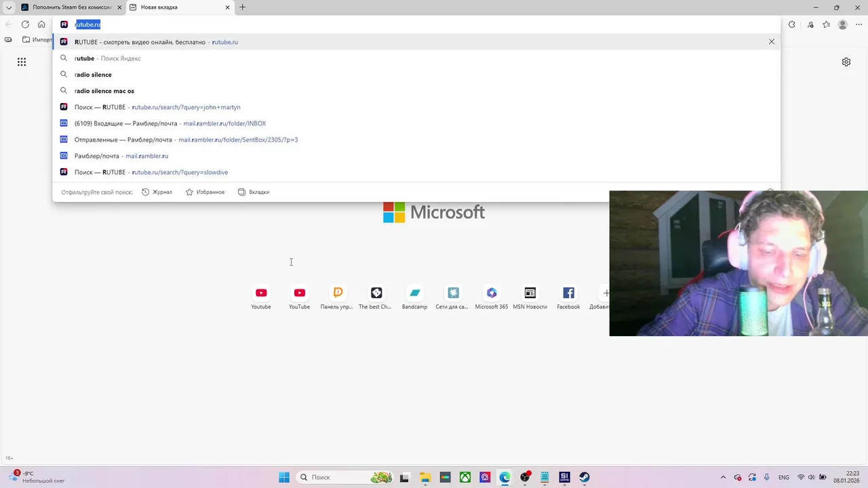The width and height of the screenshot is (868, 488).
Task: Open the Панель упр... quick link
Action: point(338,297)
